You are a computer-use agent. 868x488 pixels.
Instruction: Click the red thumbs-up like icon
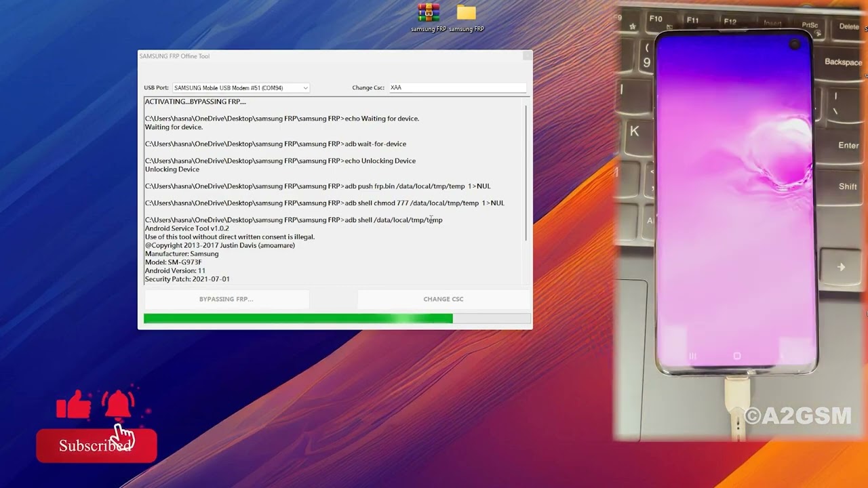pyautogui.click(x=73, y=405)
